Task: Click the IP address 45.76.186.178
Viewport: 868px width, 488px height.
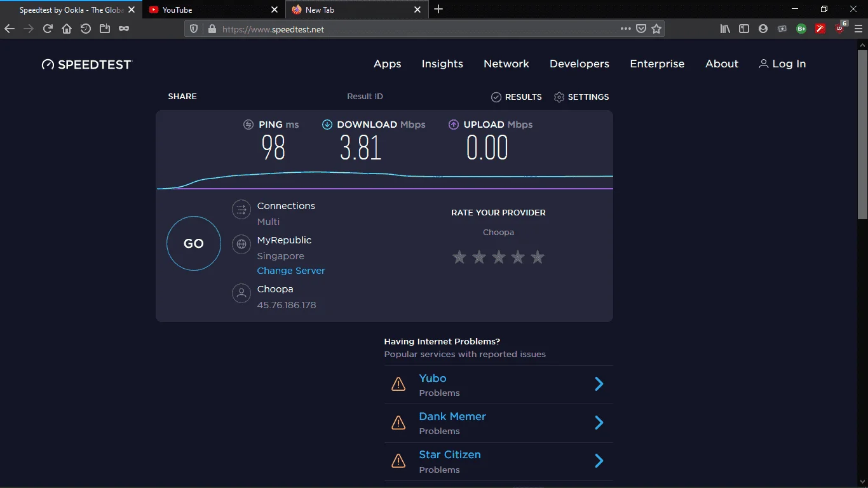Action: [x=287, y=305]
